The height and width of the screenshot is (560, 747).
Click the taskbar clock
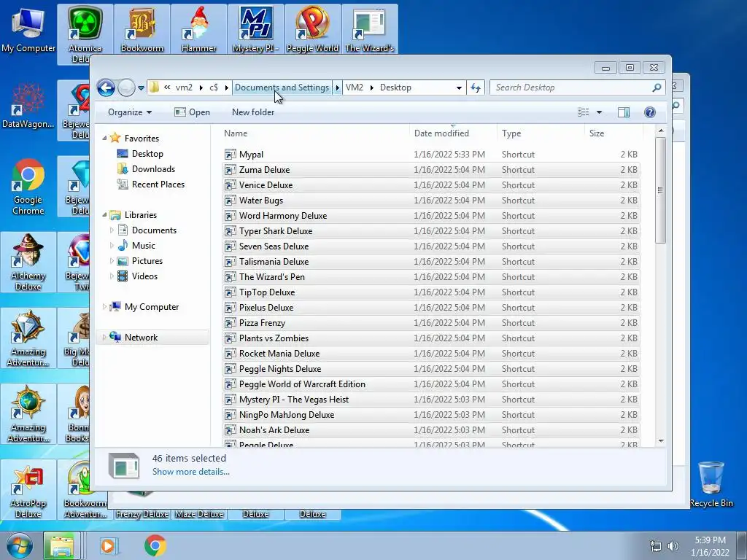[x=710, y=546]
